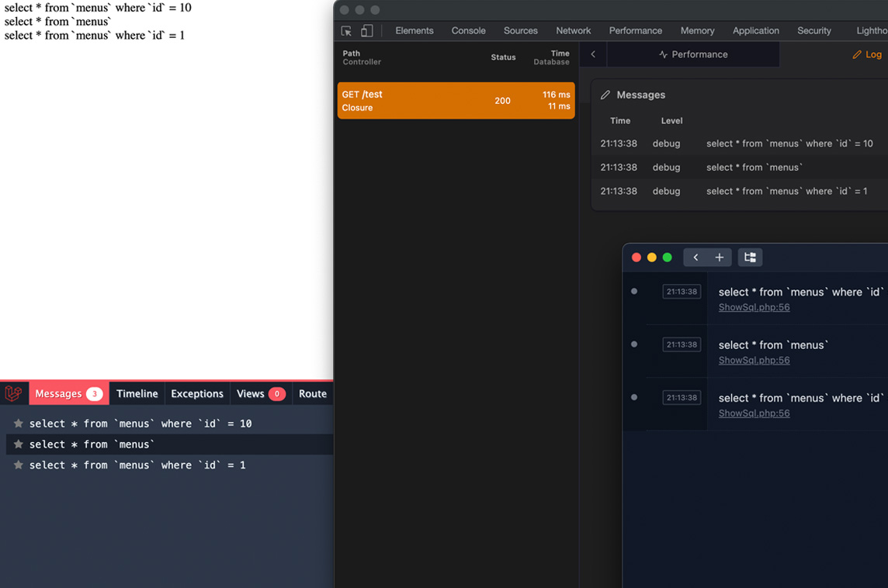Image resolution: width=888 pixels, height=588 pixels.
Task: Click the plus button in Ray window
Action: point(720,258)
